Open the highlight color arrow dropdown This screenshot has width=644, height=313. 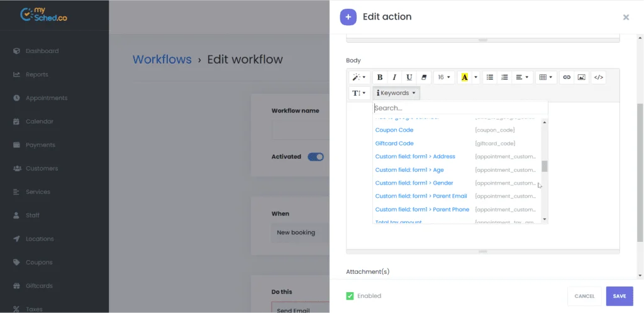[475, 77]
